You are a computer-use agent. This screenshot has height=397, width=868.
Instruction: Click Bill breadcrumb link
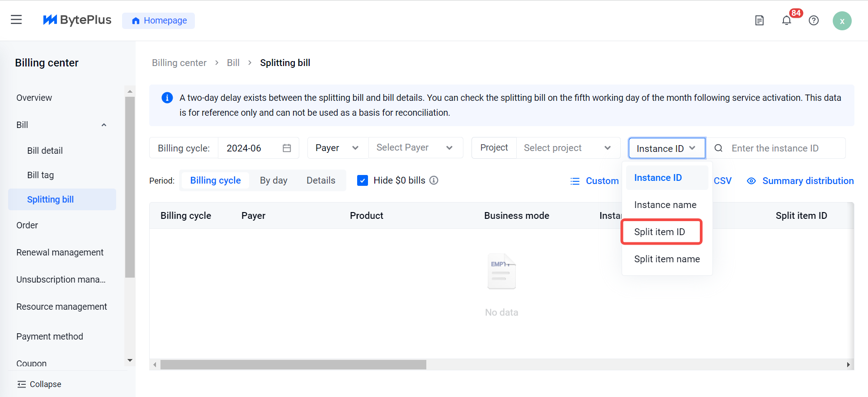pyautogui.click(x=233, y=63)
